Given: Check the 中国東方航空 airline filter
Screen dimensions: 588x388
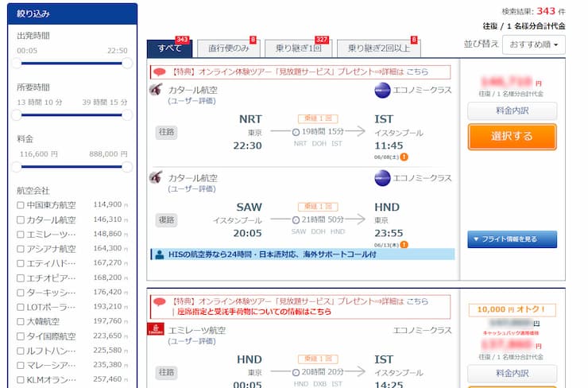Looking at the screenshot, I should 21,205.
